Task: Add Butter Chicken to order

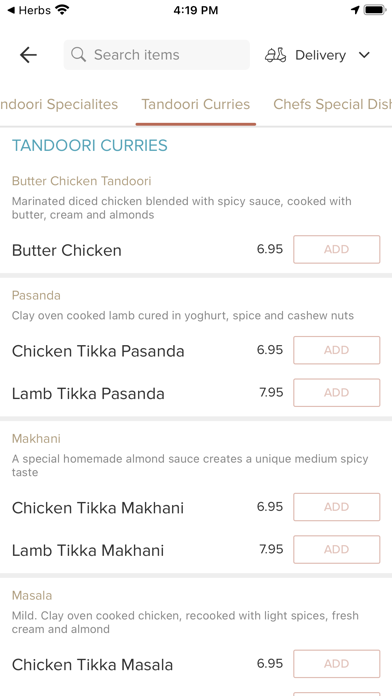Action: click(337, 249)
